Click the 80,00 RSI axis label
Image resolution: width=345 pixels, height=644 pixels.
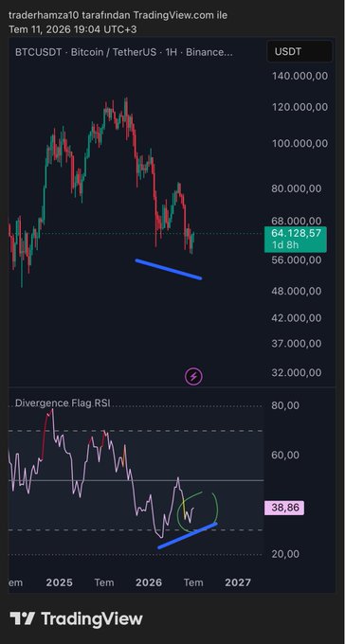pos(285,405)
